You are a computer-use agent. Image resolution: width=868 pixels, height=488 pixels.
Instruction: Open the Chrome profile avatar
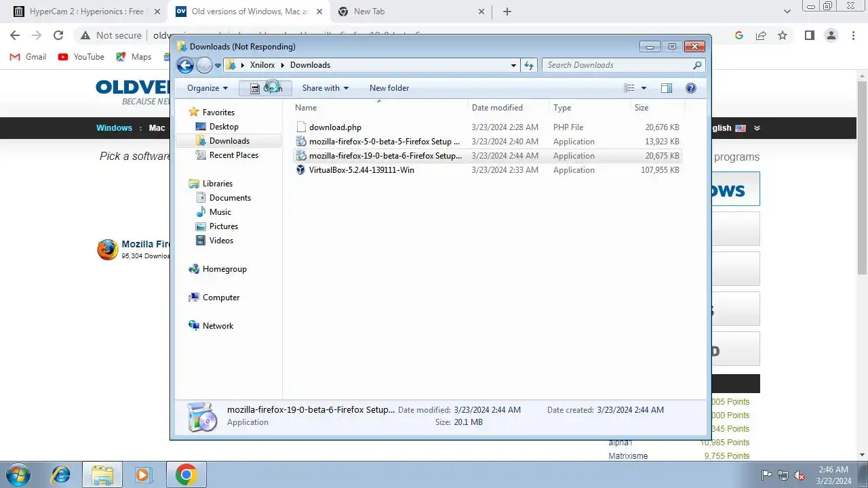(831, 35)
